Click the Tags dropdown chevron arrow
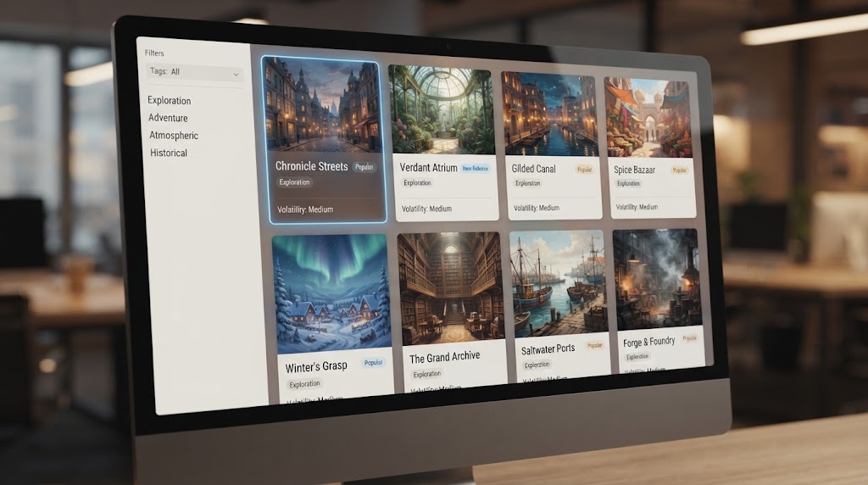This screenshot has width=868, height=485. pos(236,74)
